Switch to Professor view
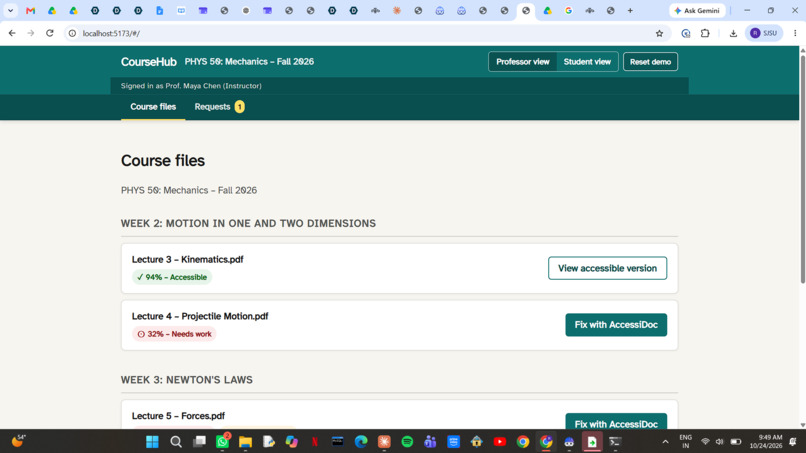This screenshot has width=806, height=453. coord(523,62)
